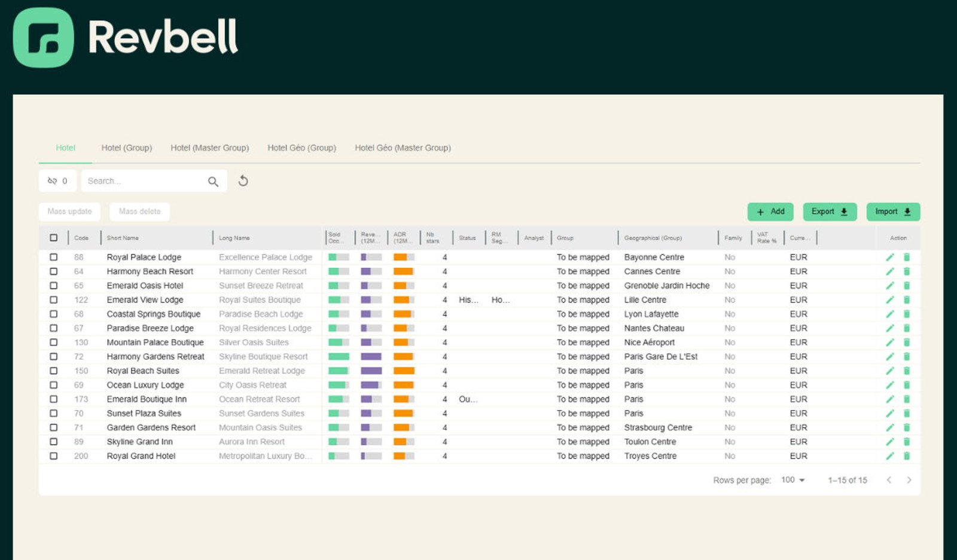Click the Mass delete button
This screenshot has width=957, height=560.
coord(139,212)
